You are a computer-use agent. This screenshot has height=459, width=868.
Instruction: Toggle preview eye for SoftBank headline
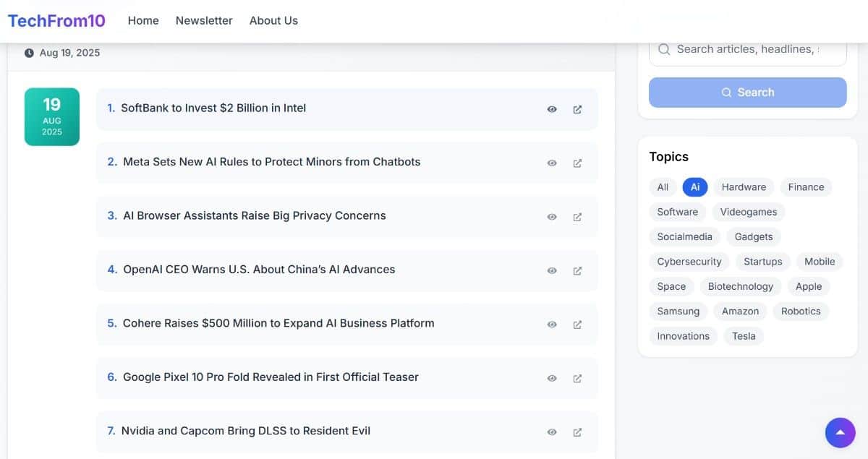pos(551,108)
